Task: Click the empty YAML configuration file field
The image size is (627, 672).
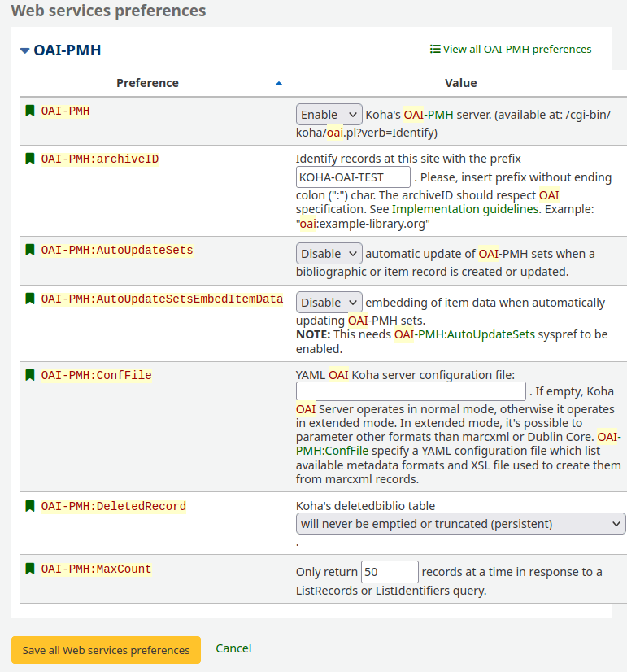Action: pos(411,391)
